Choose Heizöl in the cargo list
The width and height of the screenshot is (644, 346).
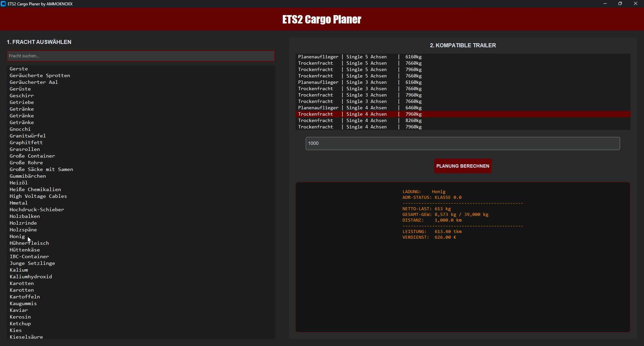click(x=19, y=183)
